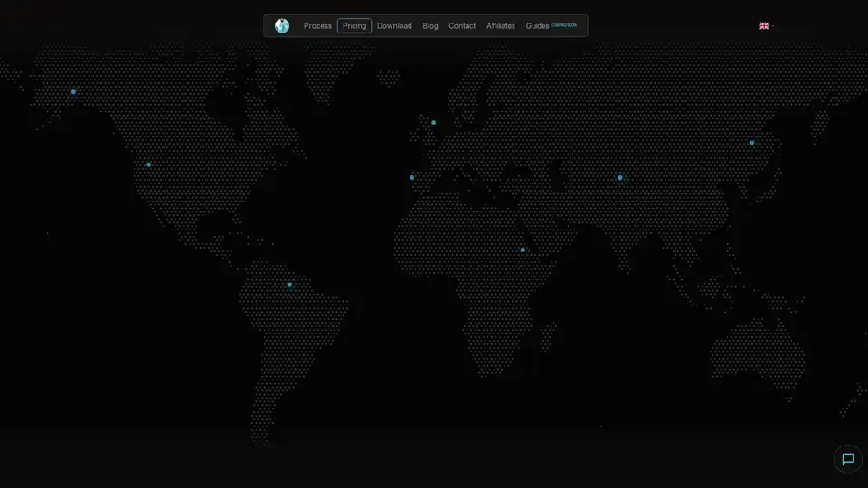Screen dimensions: 868x488
Task: Visit the Affiliates page
Action: click(501, 26)
